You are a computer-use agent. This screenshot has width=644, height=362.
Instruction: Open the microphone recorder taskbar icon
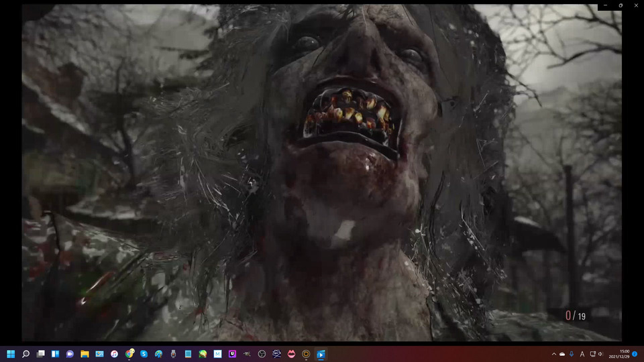click(173, 354)
